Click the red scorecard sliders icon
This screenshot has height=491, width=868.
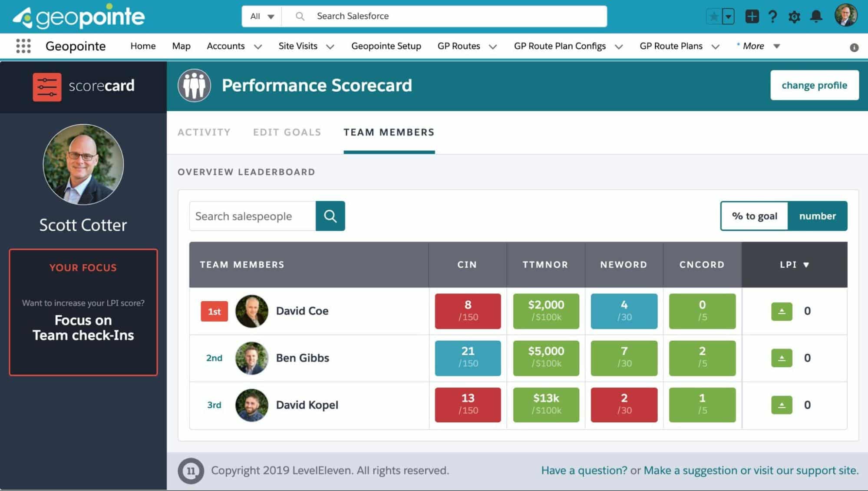point(47,86)
